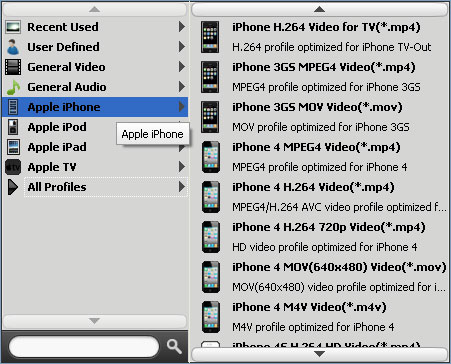This screenshot has height=364, width=451.
Task: Click the category list scroll-down button
Action: pos(95,321)
